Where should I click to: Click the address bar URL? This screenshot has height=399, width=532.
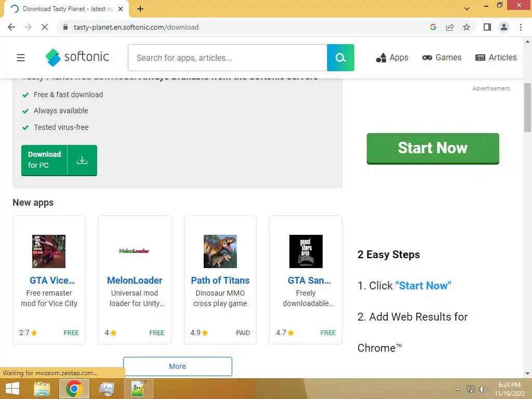point(136,27)
